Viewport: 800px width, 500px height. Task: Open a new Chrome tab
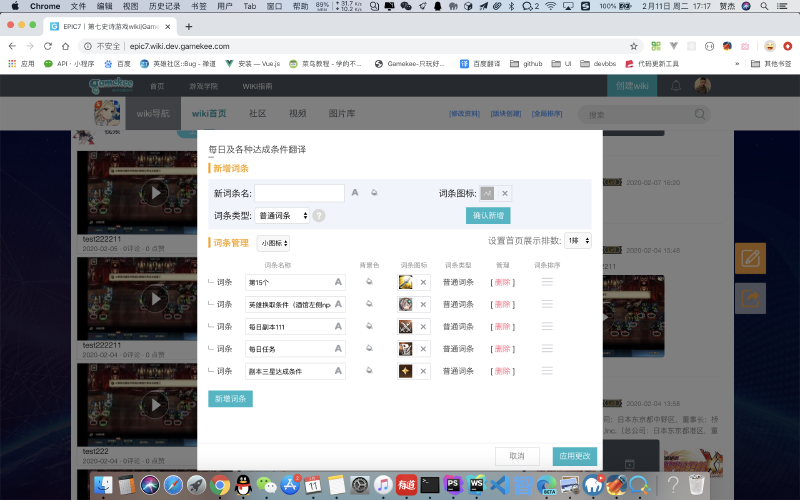[x=189, y=27]
